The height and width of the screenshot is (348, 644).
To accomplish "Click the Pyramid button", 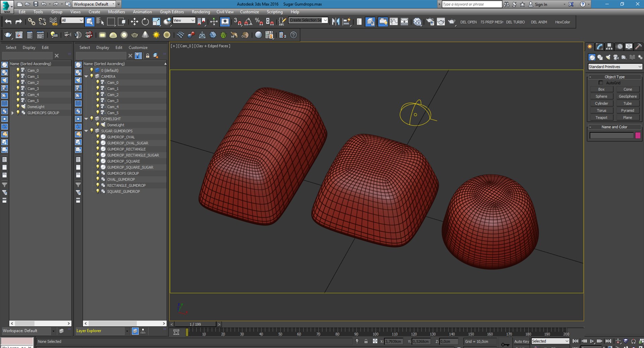I will click(628, 111).
